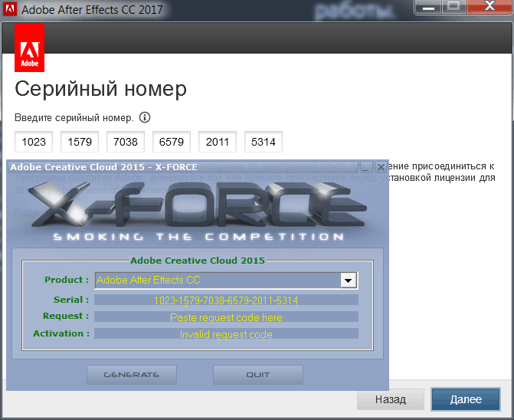Click the red Adobe logo
The height and width of the screenshot is (420, 514).
coord(30,48)
